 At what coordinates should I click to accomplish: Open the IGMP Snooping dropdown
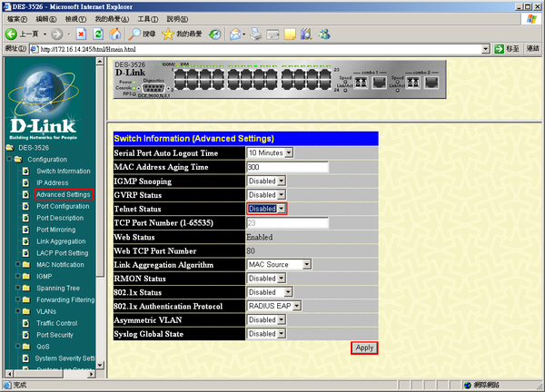pos(282,181)
